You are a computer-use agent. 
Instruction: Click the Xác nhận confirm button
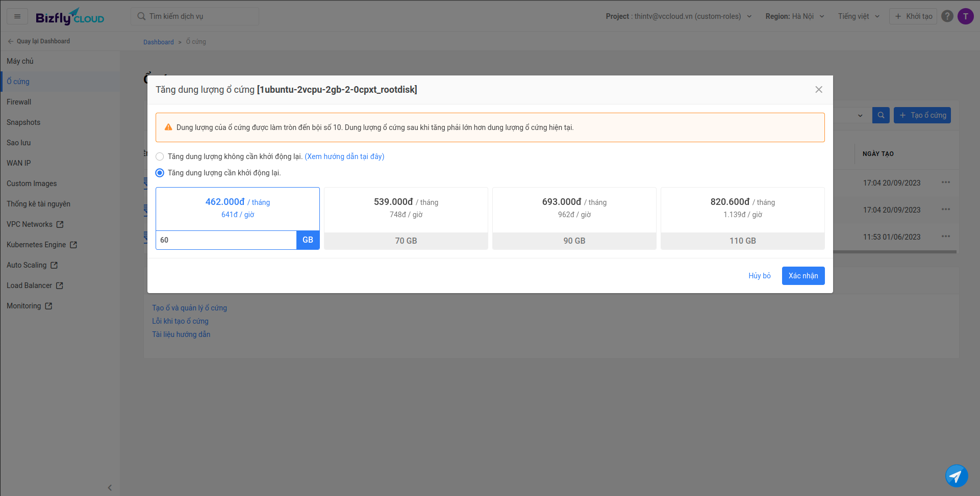802,276
